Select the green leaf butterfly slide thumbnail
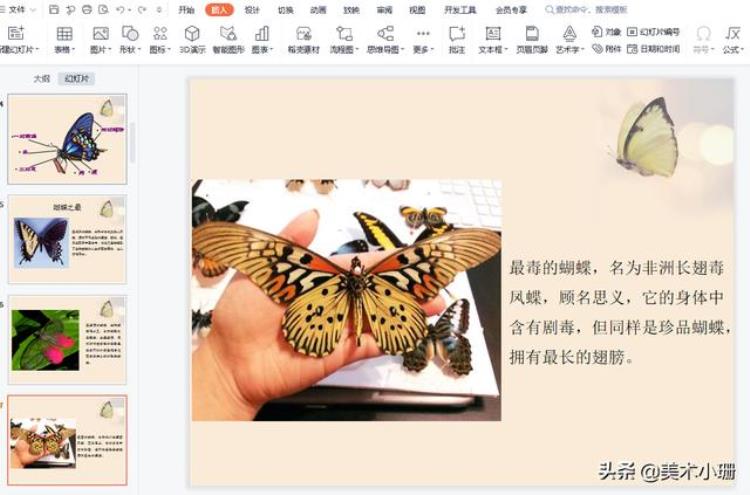The image size is (750, 495). (x=67, y=339)
